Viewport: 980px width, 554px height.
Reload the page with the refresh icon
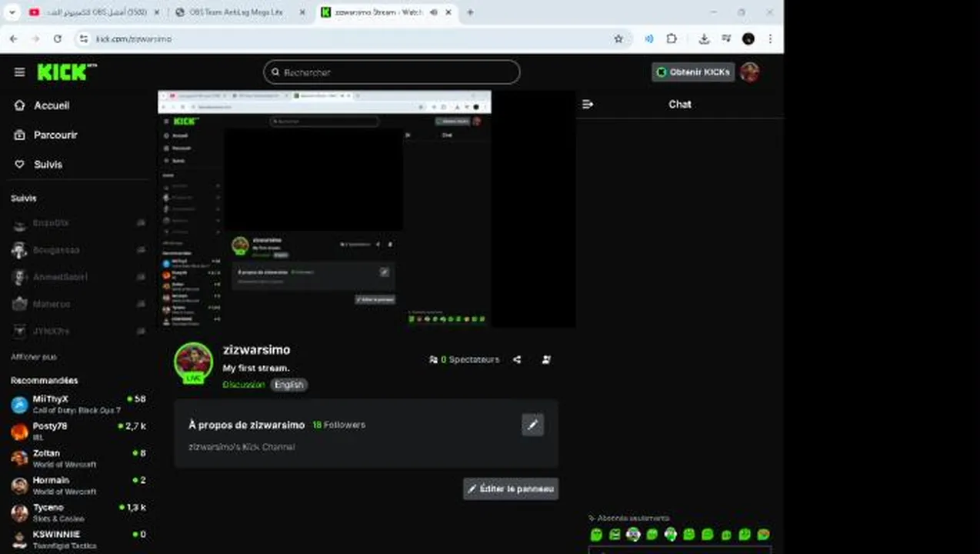coord(57,38)
